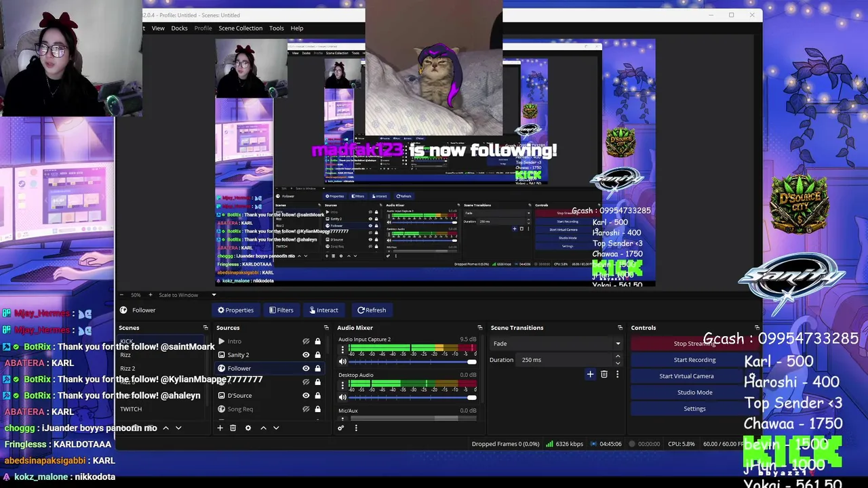Open the Scene Collection menu
This screenshot has width=868, height=488.
[x=240, y=28]
